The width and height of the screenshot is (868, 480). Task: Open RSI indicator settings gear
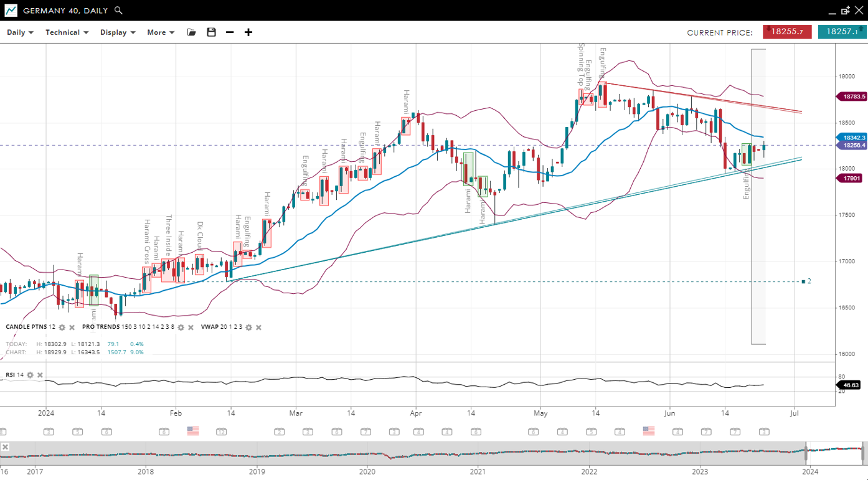click(x=30, y=375)
